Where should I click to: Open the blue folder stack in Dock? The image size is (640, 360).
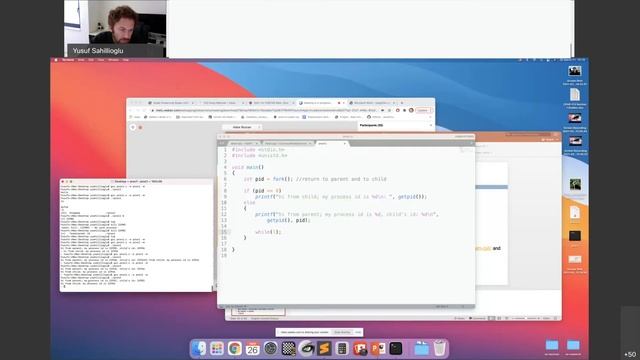(422, 349)
